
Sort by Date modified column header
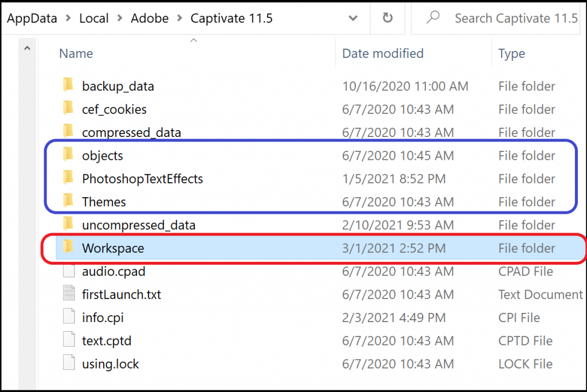382,53
